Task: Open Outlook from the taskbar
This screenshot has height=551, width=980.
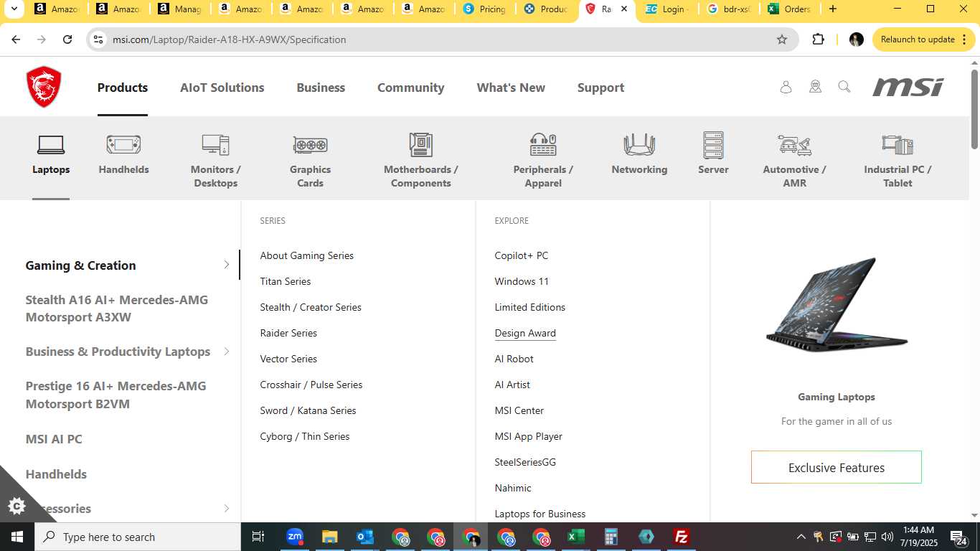Action: click(x=364, y=537)
